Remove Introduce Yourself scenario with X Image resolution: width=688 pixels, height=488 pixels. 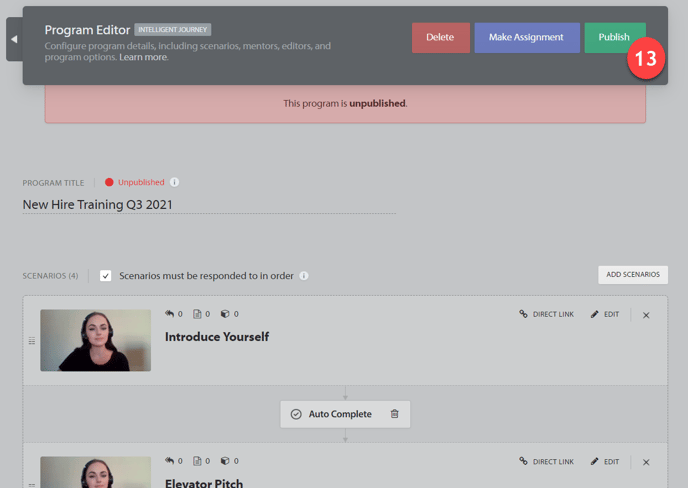click(646, 315)
